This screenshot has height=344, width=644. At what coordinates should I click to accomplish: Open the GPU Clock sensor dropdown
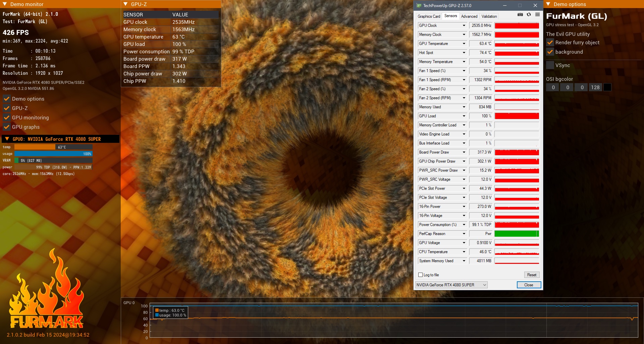coord(464,25)
